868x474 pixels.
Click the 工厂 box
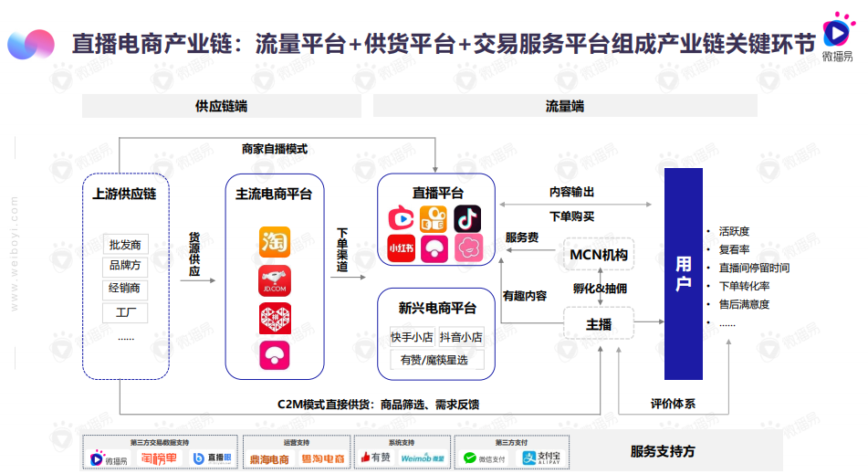tap(125, 313)
